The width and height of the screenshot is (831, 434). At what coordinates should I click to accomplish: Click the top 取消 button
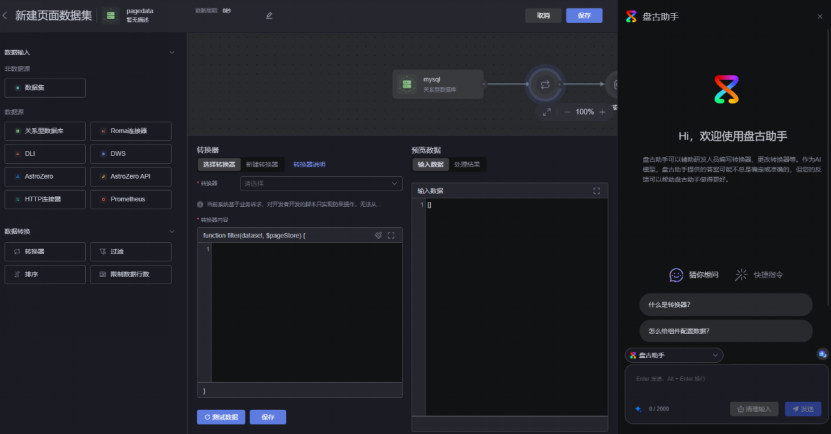543,16
